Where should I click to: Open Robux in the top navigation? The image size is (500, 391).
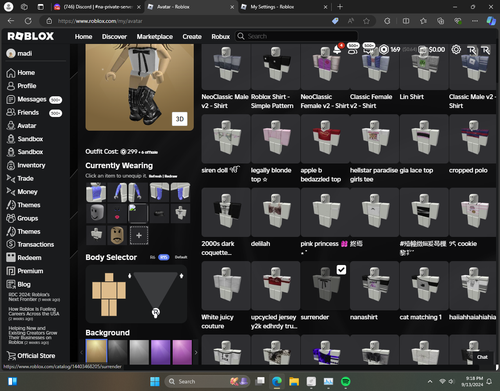click(221, 36)
